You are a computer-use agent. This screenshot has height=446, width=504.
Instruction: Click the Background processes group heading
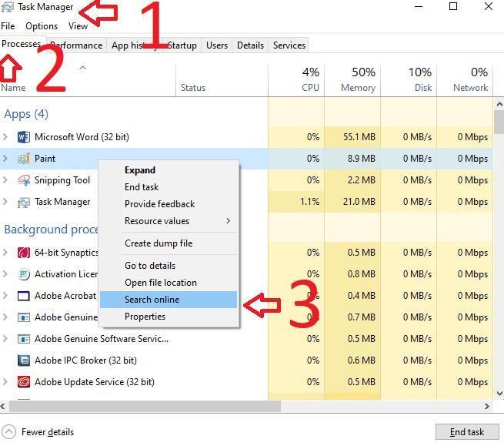coord(51,230)
